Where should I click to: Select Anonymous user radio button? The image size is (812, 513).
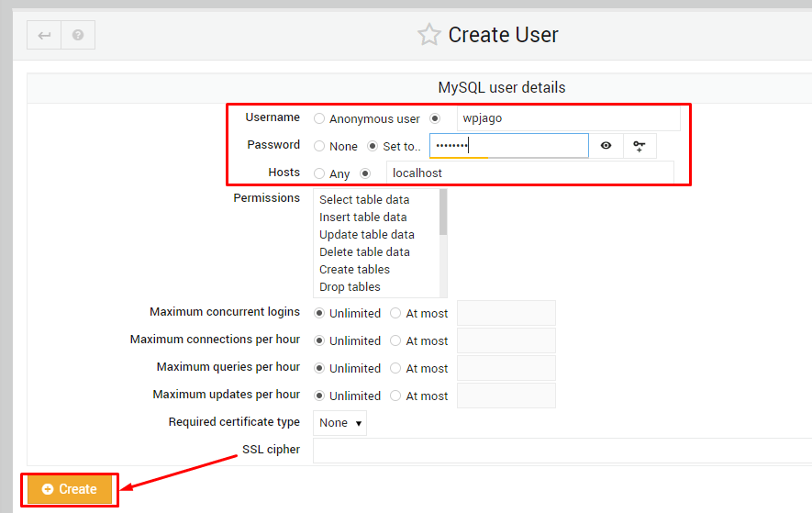point(319,118)
